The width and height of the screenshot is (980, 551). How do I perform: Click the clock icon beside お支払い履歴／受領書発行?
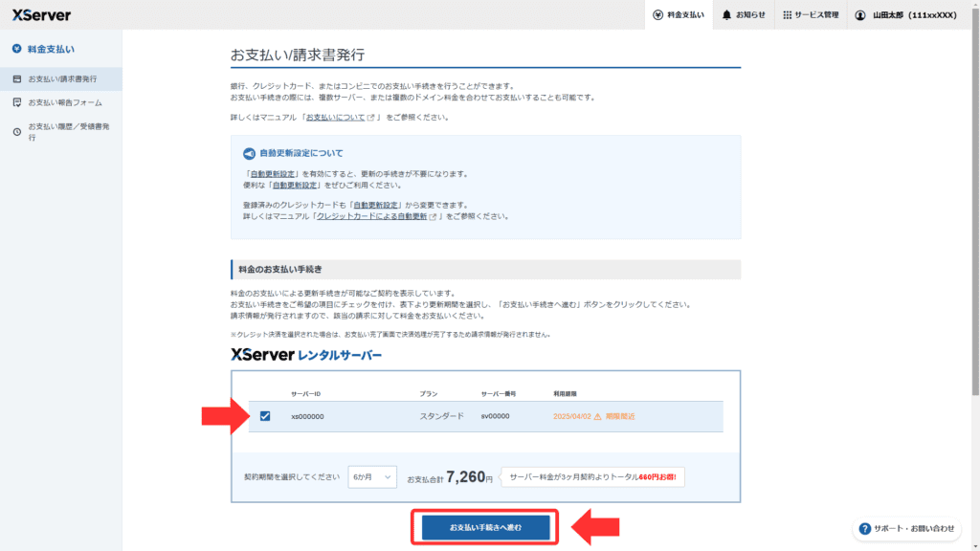point(17,132)
